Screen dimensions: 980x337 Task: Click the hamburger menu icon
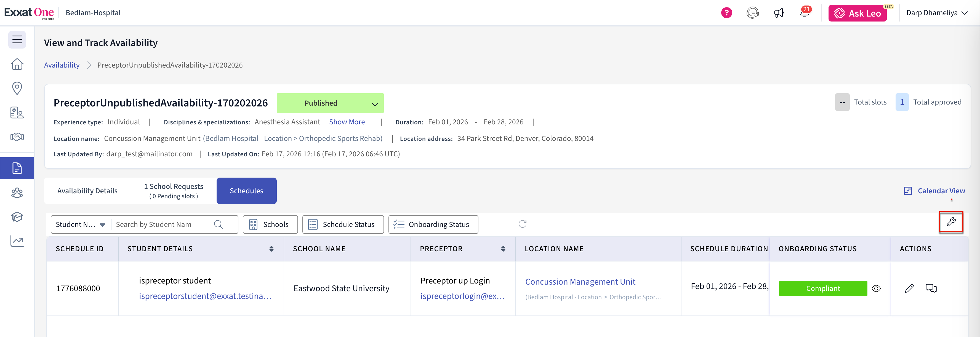[17, 39]
